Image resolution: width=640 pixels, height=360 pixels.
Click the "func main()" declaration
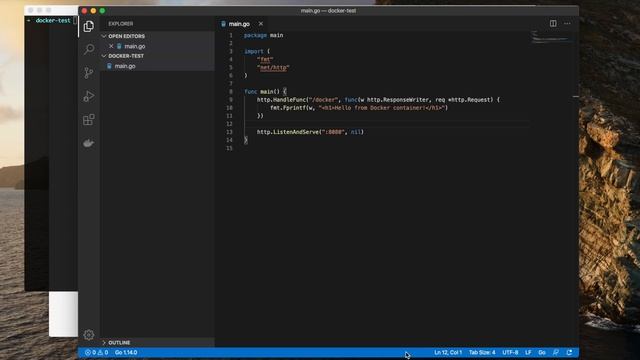262,91
